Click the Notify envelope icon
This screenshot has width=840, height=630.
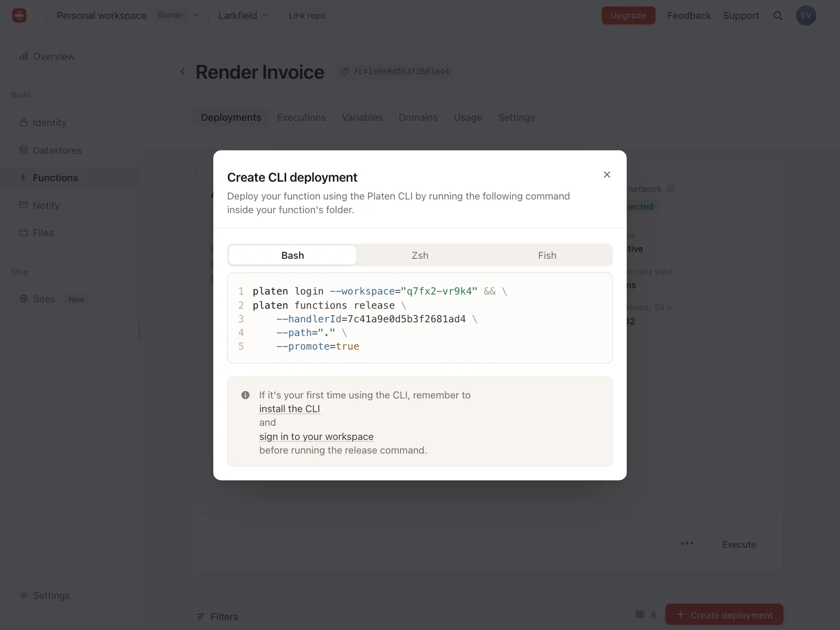point(24,205)
